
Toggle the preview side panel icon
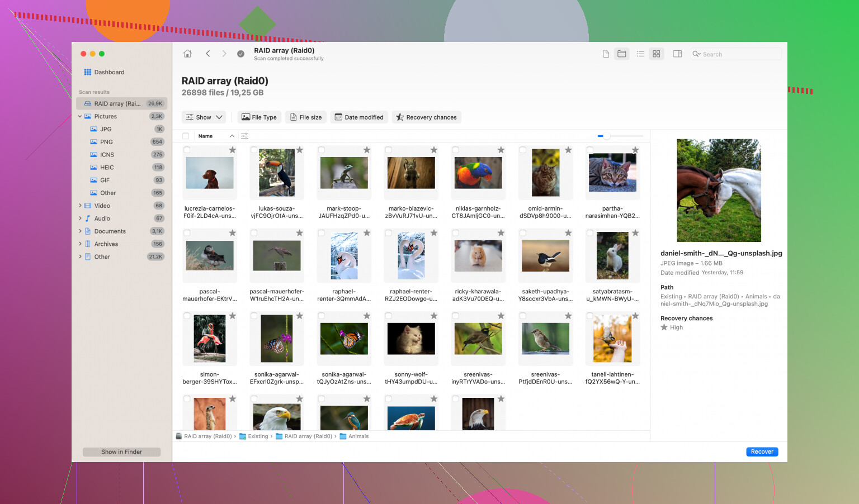(677, 54)
